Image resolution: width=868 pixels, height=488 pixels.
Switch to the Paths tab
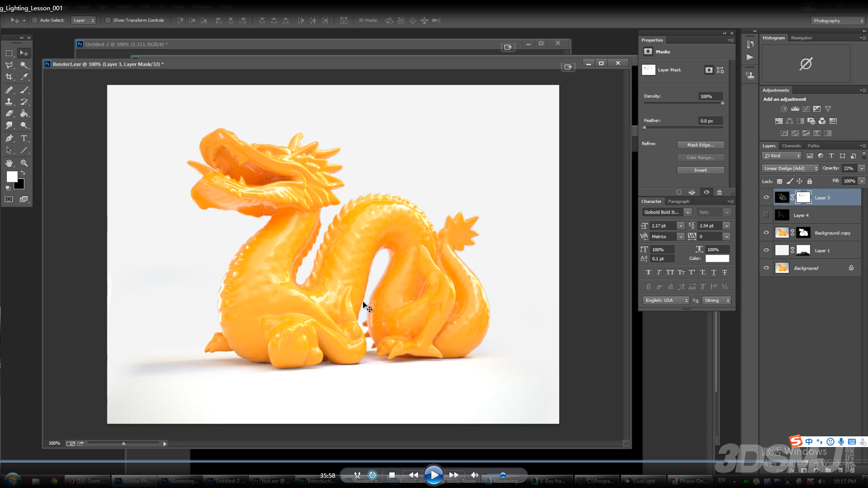pos(813,146)
